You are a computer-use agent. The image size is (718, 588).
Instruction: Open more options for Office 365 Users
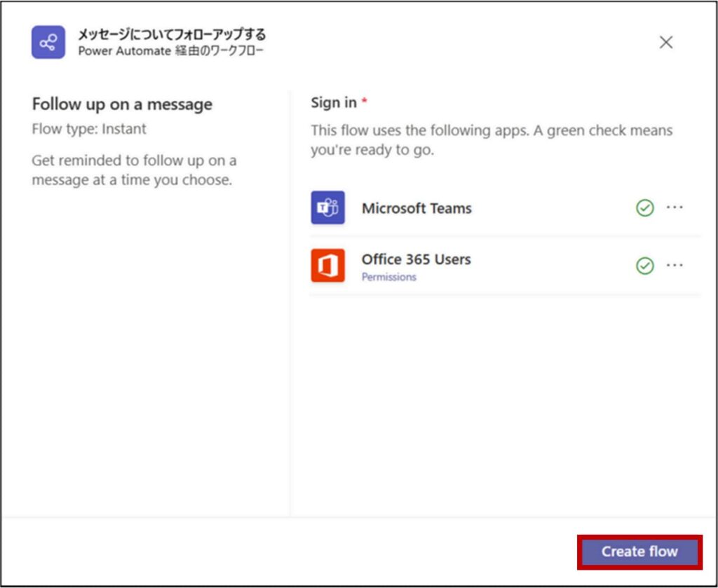(675, 266)
